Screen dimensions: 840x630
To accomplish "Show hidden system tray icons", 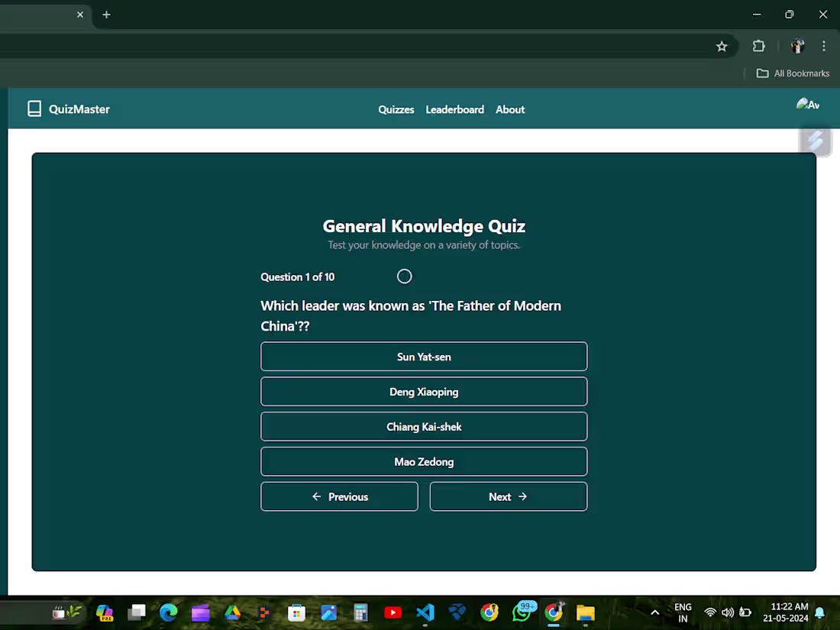I will point(654,612).
